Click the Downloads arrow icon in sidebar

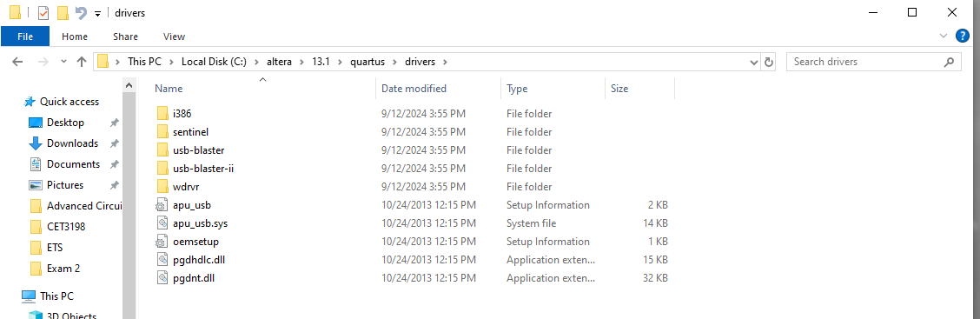coord(36,143)
